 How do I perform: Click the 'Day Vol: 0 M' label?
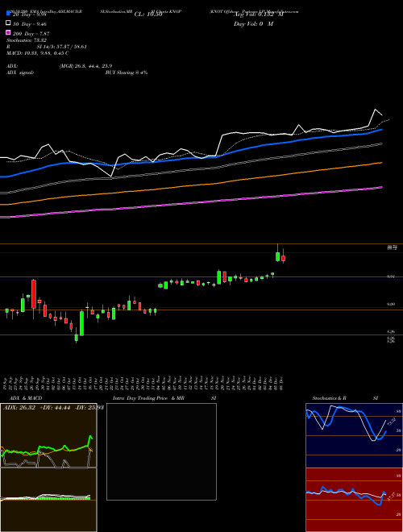253,23
